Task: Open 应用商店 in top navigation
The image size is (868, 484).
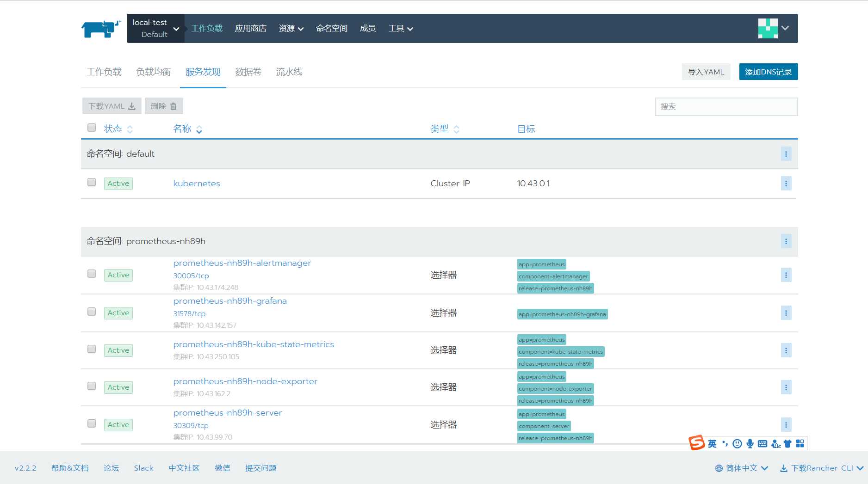Action: (x=250, y=28)
